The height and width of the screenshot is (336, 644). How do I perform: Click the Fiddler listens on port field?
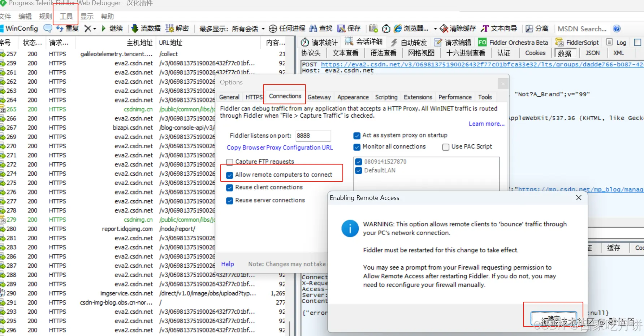pos(313,136)
